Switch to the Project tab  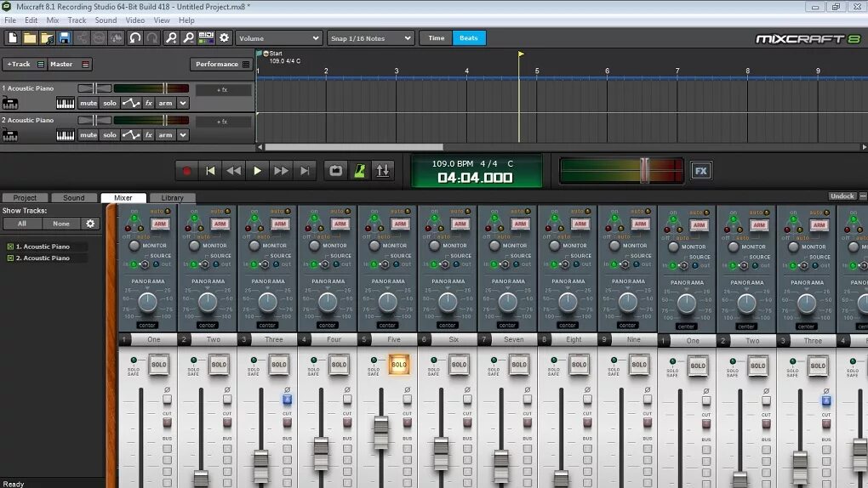click(x=25, y=197)
